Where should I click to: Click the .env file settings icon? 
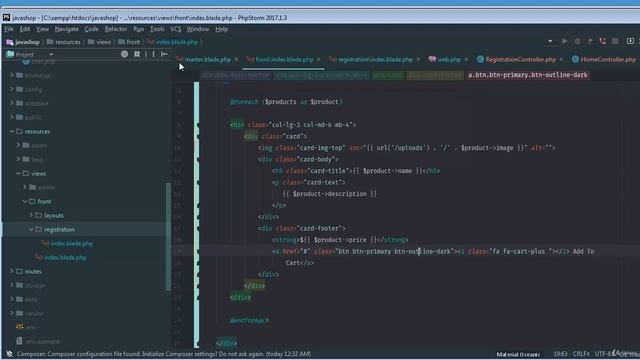click(x=19, y=327)
